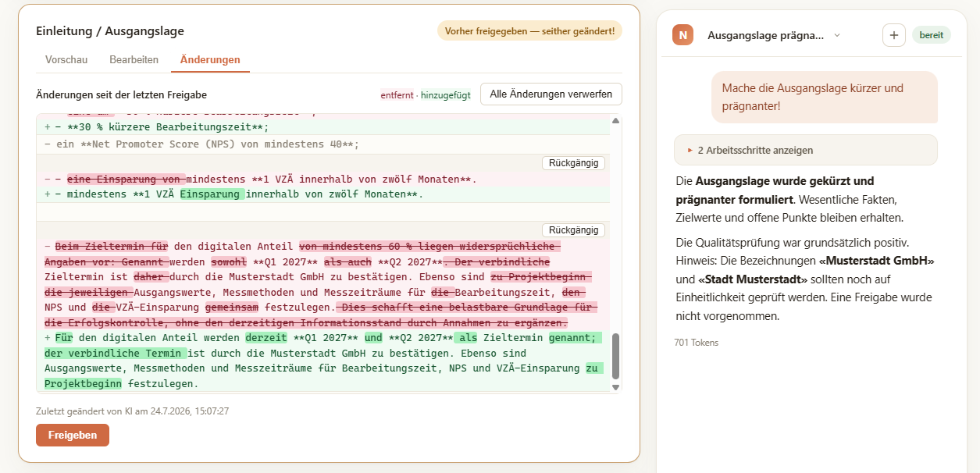Click Alle Änderungen verwerfen button
The image size is (980, 473).
click(551, 94)
